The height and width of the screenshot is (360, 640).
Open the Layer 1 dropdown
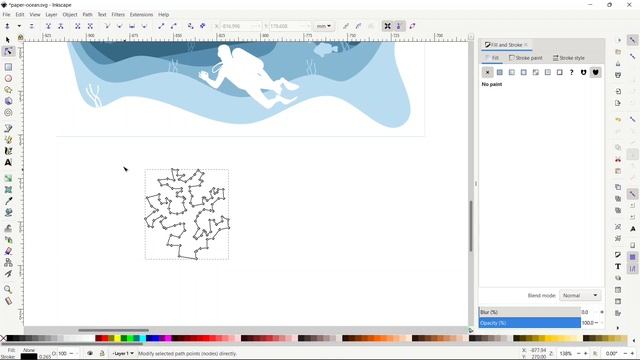point(122,353)
